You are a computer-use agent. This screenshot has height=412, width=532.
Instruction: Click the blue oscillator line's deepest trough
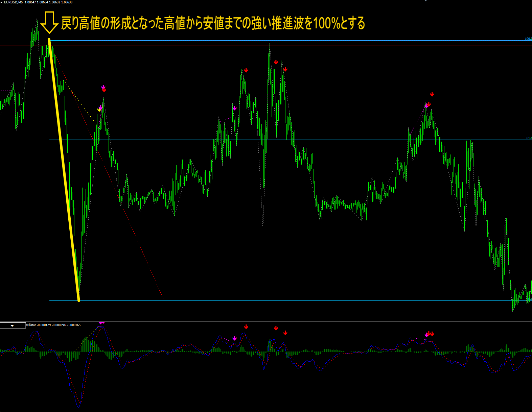79,406
